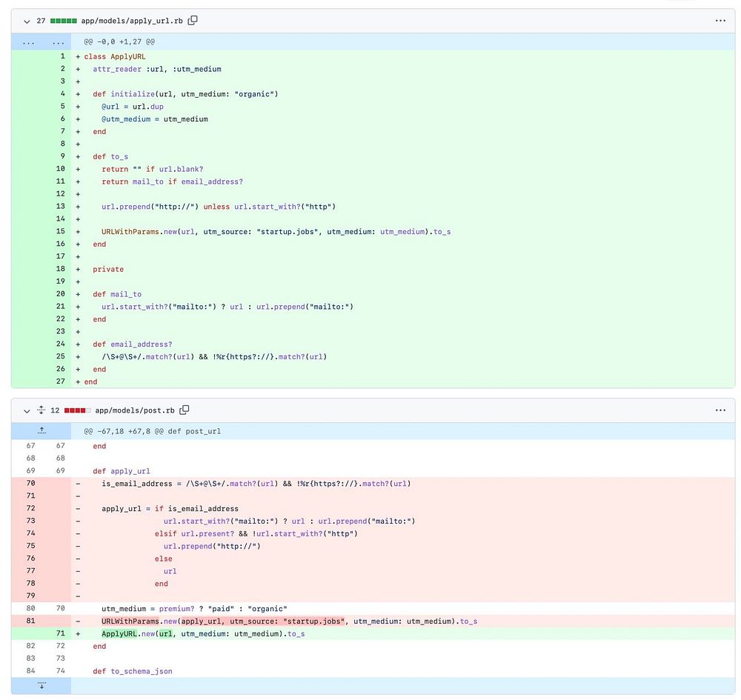The height and width of the screenshot is (700, 741).
Task: Click hunk header @@ -0,0 +1,27 @@
Action: pos(119,41)
